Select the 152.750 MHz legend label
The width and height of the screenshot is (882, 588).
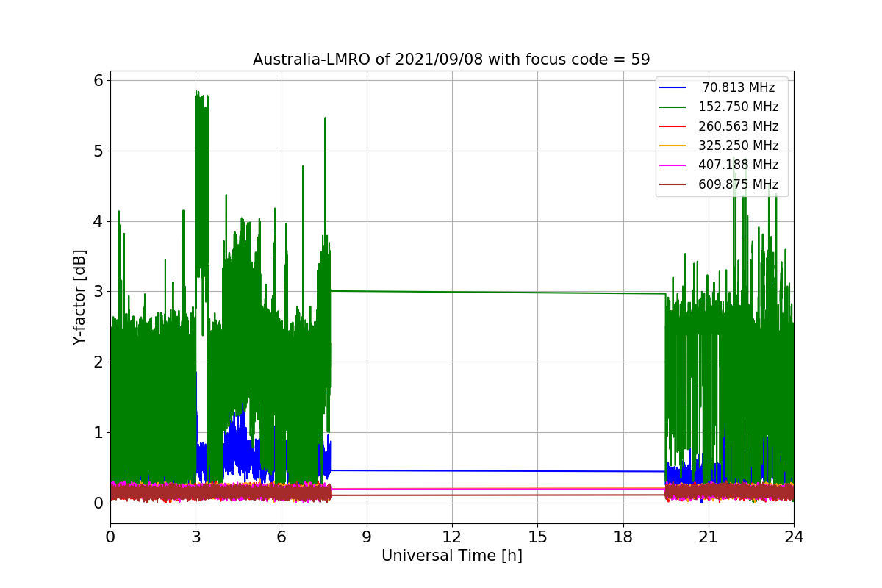pos(739,107)
